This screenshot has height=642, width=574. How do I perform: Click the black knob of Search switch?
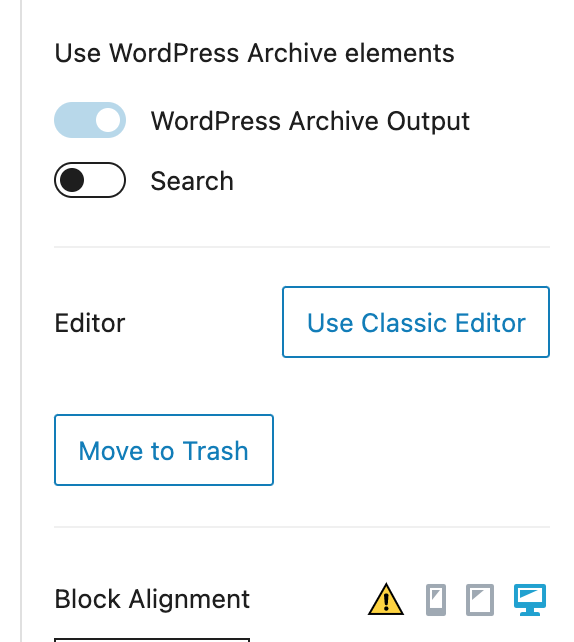(72, 180)
